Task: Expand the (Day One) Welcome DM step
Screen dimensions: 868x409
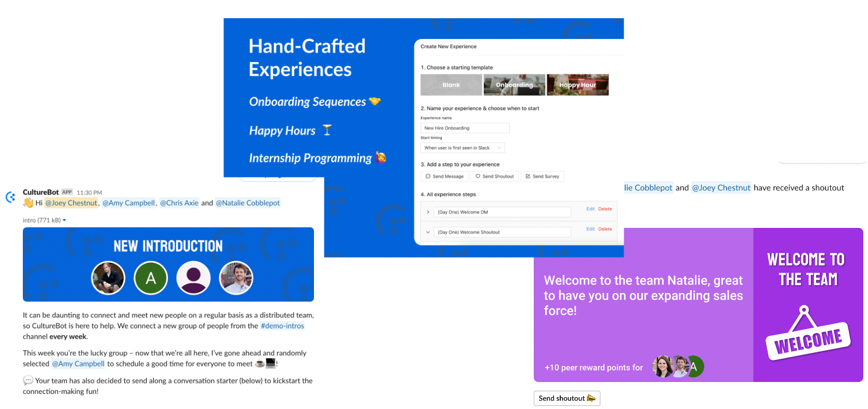Action: (x=428, y=212)
